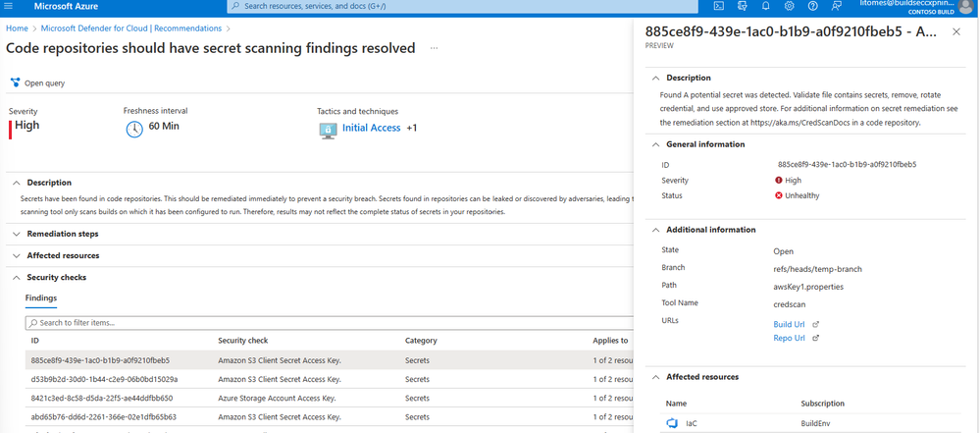Focus the Search to filter items field
The height and width of the screenshot is (433, 980).
pyautogui.click(x=328, y=323)
